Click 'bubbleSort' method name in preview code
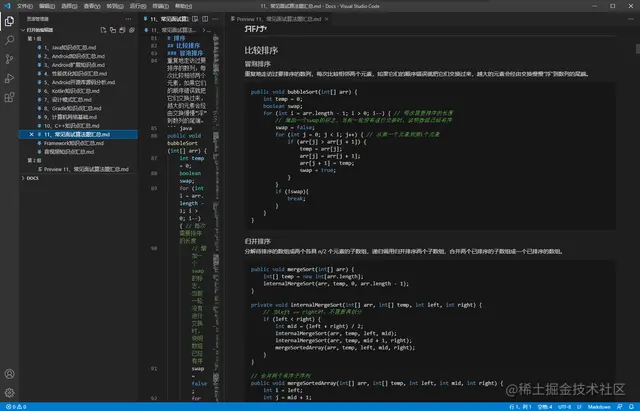Screen dimensions: 640x411 [302, 92]
